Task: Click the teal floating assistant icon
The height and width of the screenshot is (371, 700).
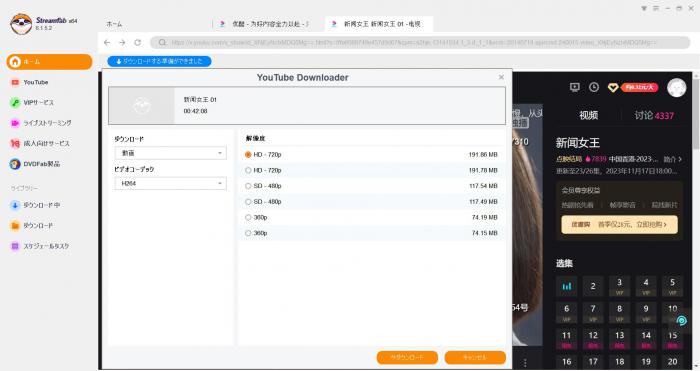Action: click(x=681, y=320)
